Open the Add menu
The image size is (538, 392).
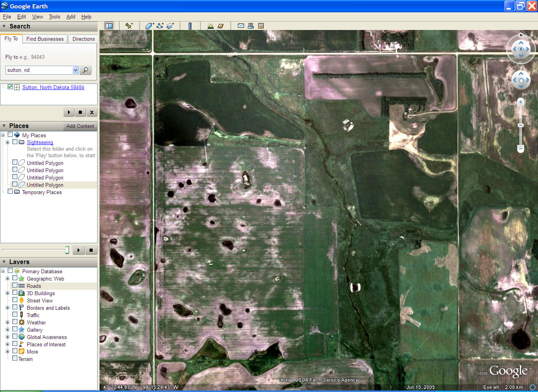(x=71, y=17)
